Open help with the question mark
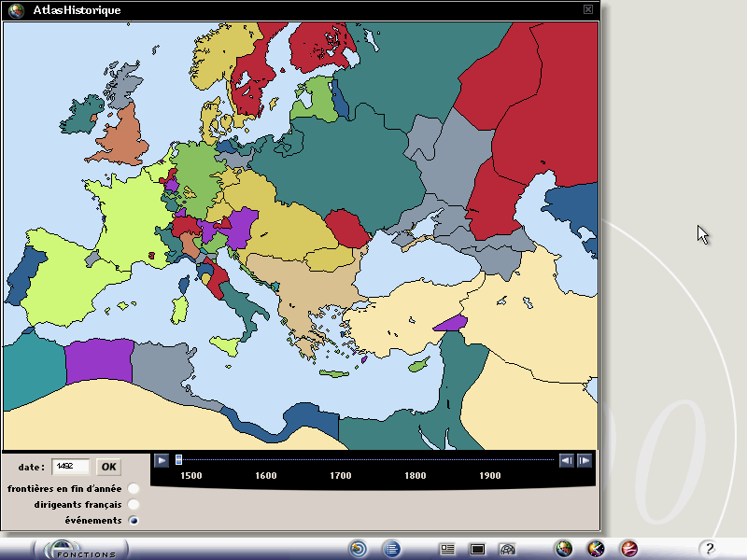 (x=709, y=549)
